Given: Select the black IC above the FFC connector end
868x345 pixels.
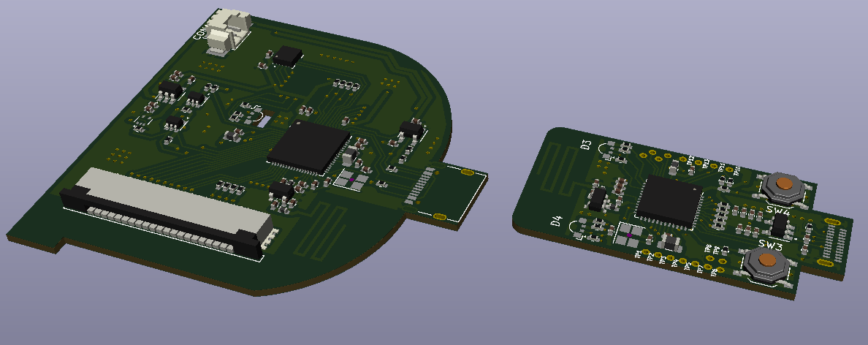Looking at the screenshot, I should (281, 192).
